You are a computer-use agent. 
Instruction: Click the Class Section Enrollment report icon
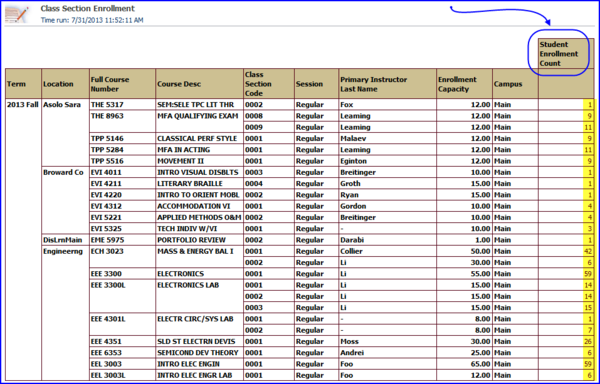(16, 14)
